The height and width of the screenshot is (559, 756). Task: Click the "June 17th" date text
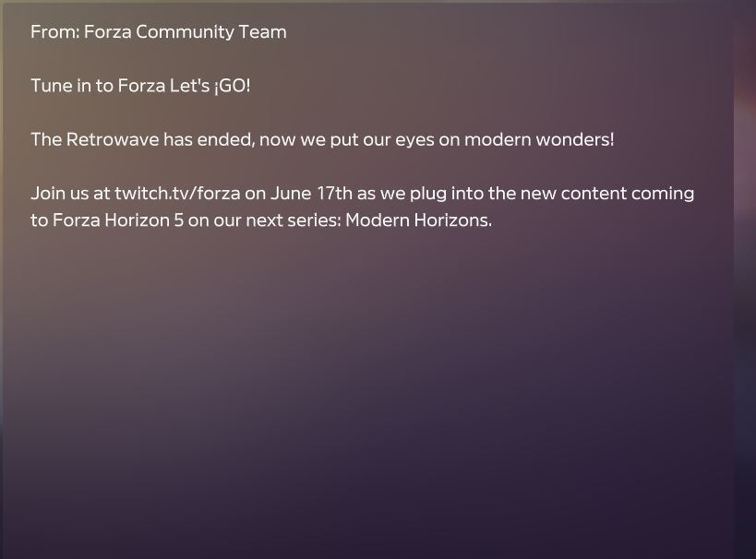pyautogui.click(x=311, y=194)
